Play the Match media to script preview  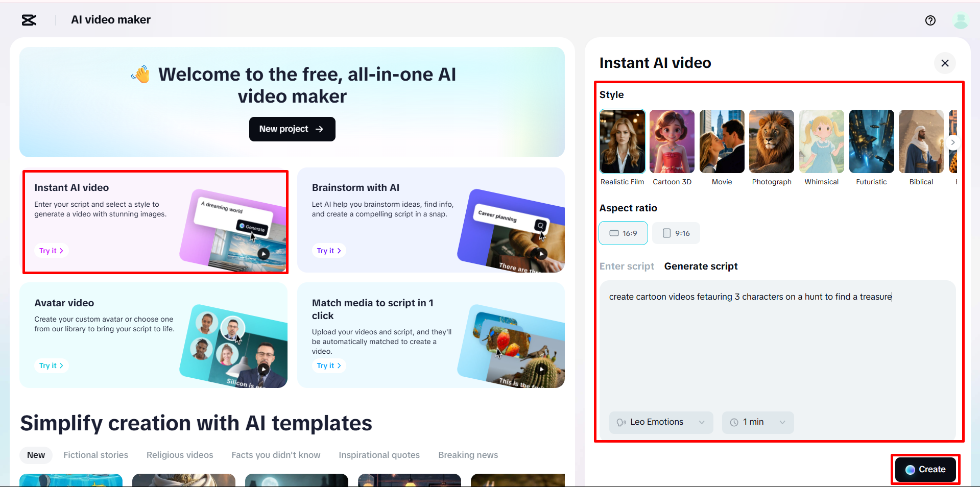[541, 369]
